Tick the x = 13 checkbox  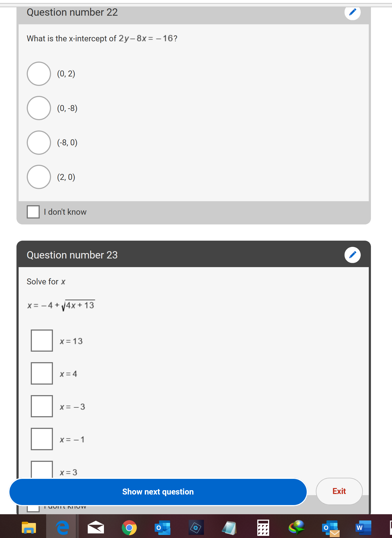(x=42, y=341)
